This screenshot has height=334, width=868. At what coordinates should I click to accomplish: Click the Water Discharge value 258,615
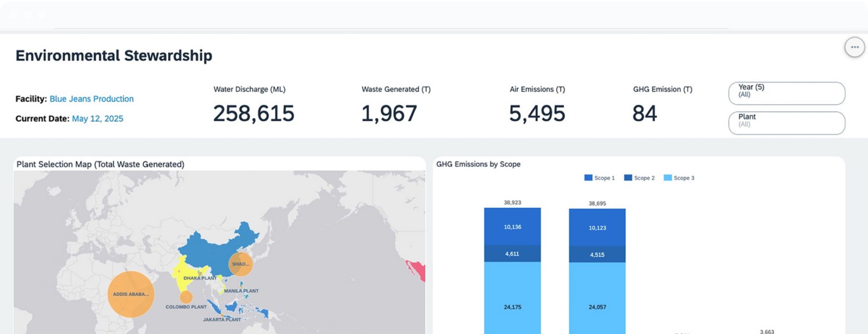pos(254,113)
